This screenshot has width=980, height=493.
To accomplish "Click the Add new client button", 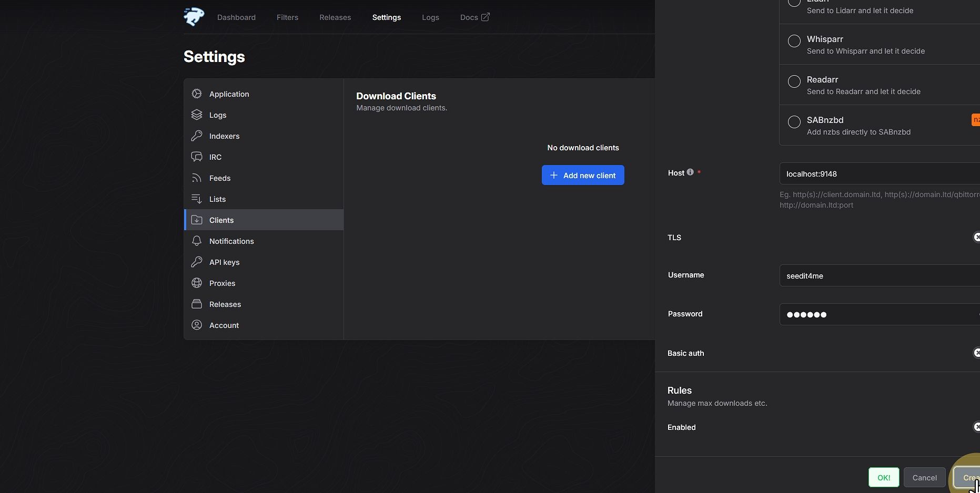I will pyautogui.click(x=583, y=175).
